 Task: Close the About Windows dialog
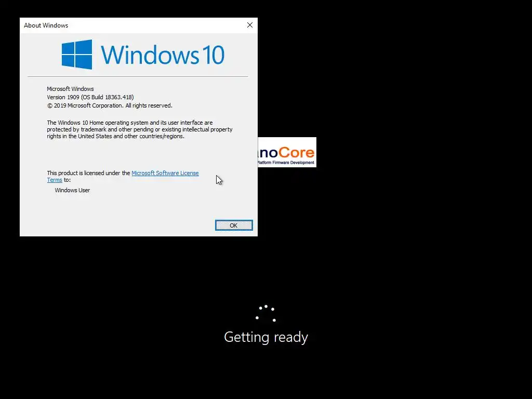tap(250, 25)
